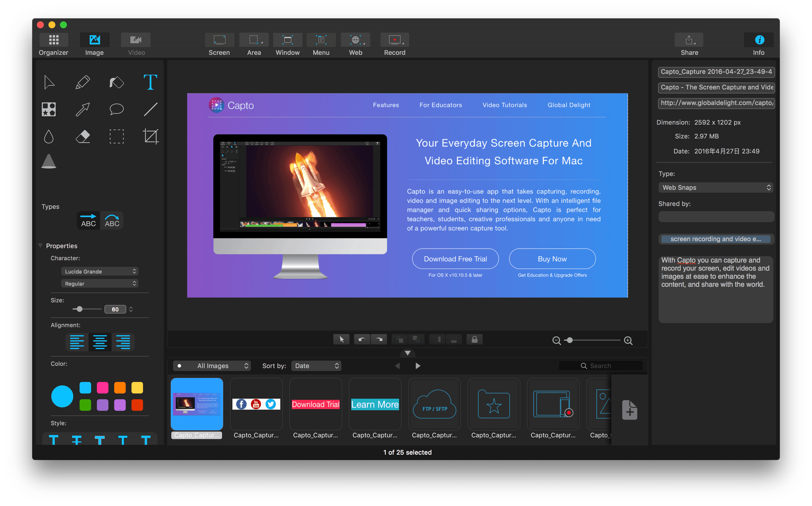
Task: Select the arrow annotation tool
Action: click(x=82, y=109)
